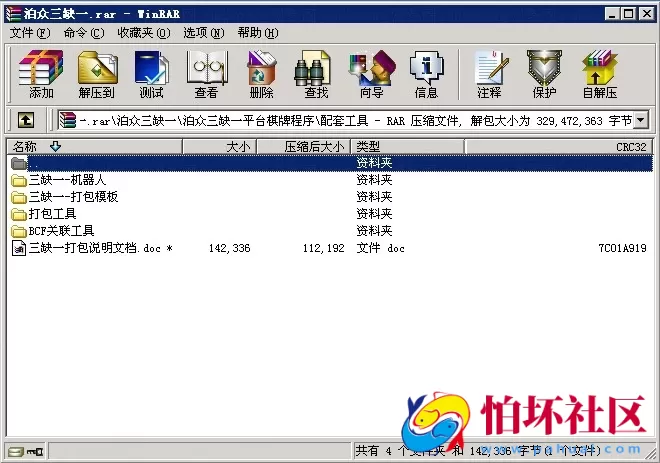Click the doc file icon

(19, 248)
